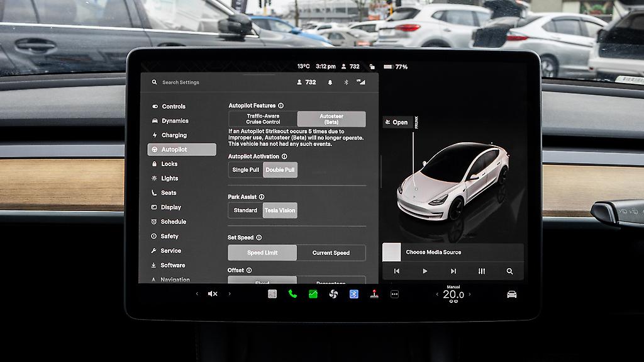
Task: Open the frunk with Open button
Action: point(397,122)
